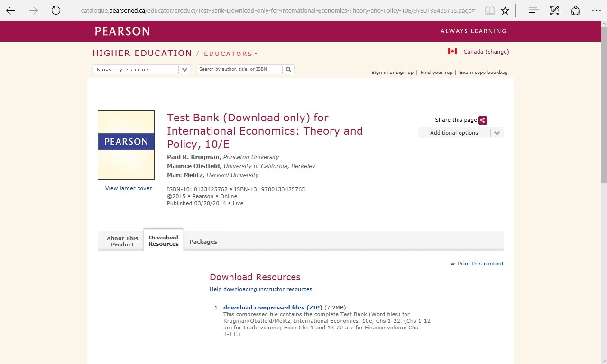Expand Browse by Discipline dropdown
Screen dimensions: 607x364
(184, 69)
